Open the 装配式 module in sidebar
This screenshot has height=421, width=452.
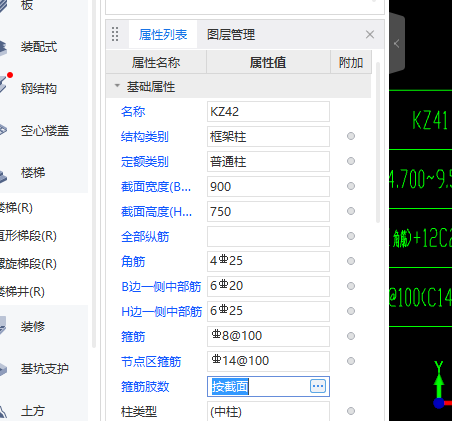point(39,47)
